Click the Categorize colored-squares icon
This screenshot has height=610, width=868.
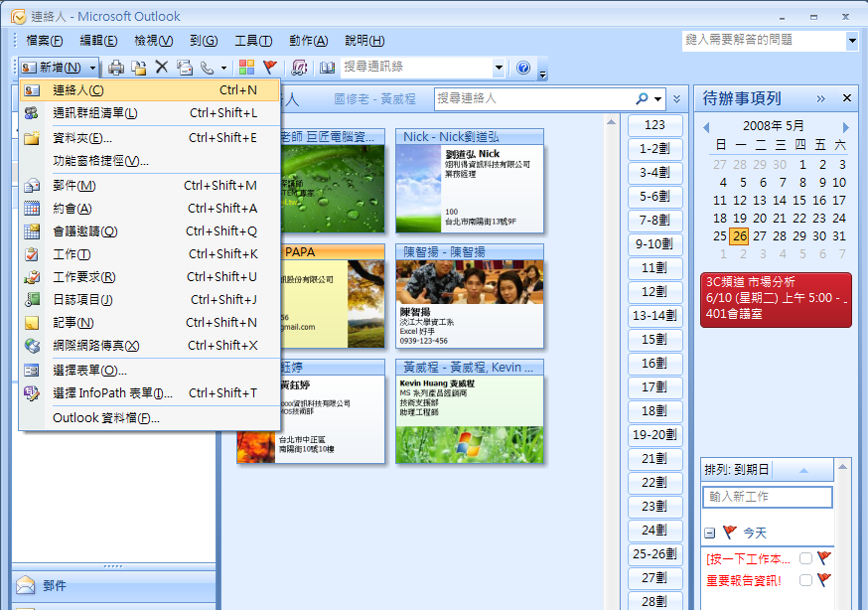tap(246, 68)
